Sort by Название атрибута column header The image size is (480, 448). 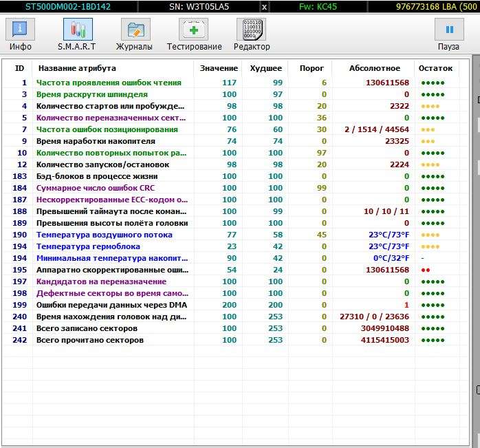coord(77,68)
